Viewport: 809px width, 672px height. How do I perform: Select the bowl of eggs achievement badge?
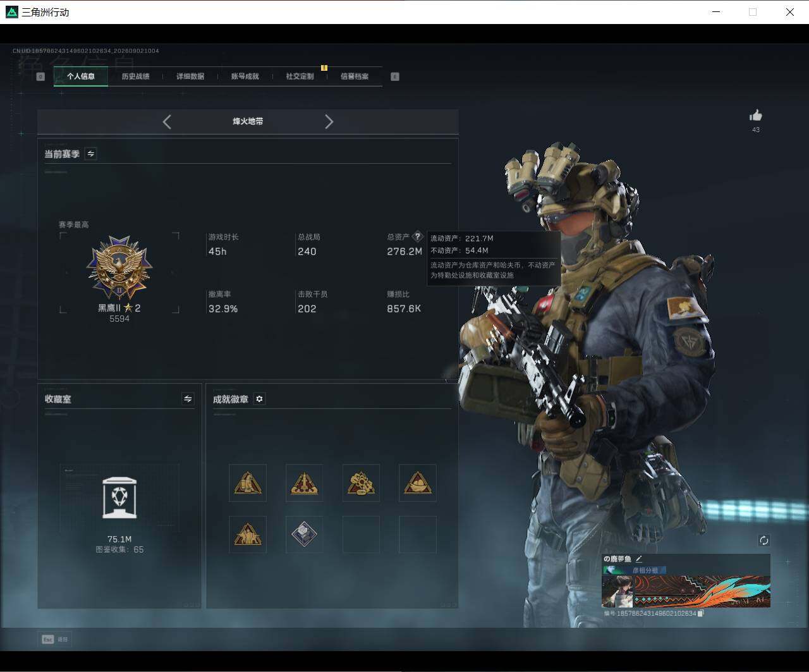tap(418, 483)
